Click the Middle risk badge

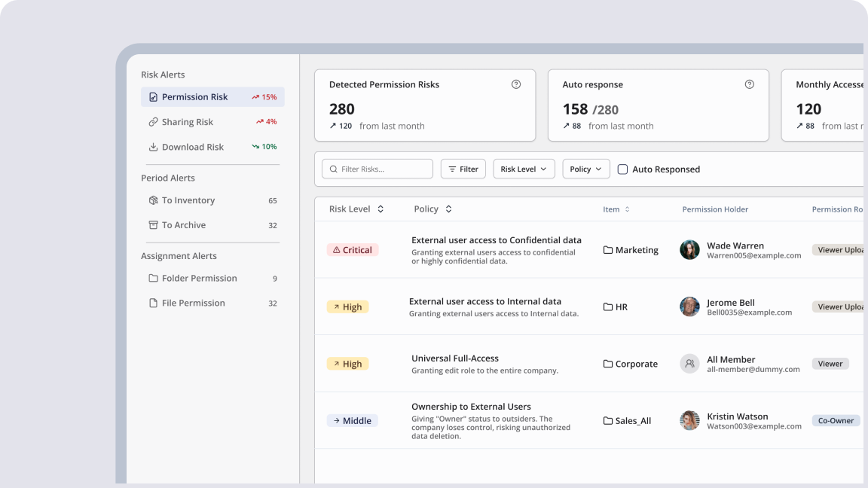[x=352, y=420]
